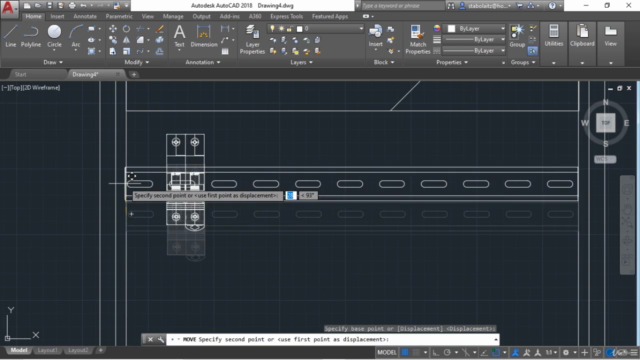The height and width of the screenshot is (360, 640).
Task: Use the Trim tool
Action: (x=140, y=29)
